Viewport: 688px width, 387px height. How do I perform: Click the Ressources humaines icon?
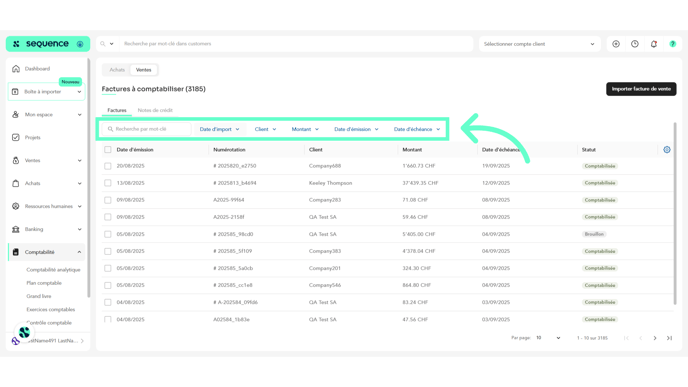[16, 206]
